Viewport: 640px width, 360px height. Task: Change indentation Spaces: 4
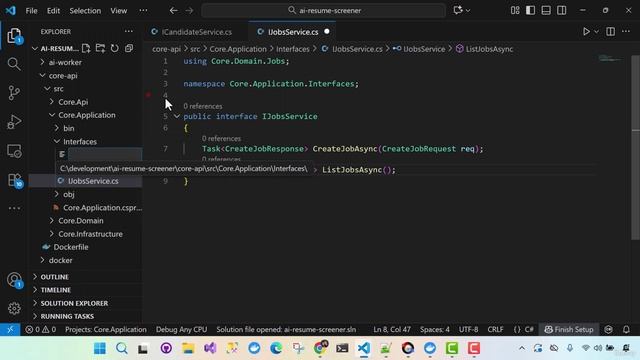tap(435, 329)
